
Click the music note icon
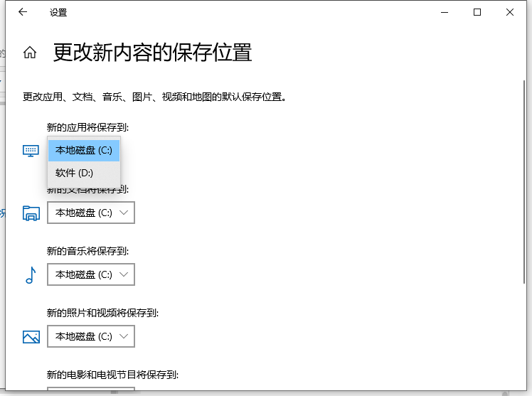pyautogui.click(x=31, y=274)
